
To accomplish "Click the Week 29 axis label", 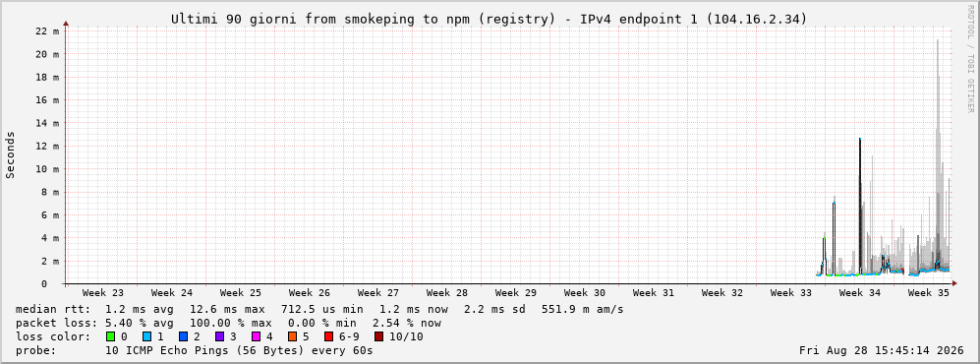I will click(x=516, y=292).
